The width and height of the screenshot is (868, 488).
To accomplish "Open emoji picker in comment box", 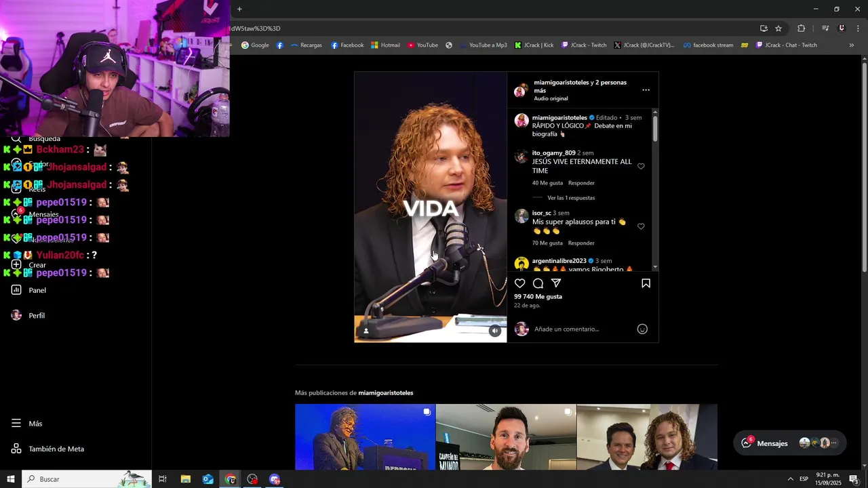I will click(x=642, y=329).
